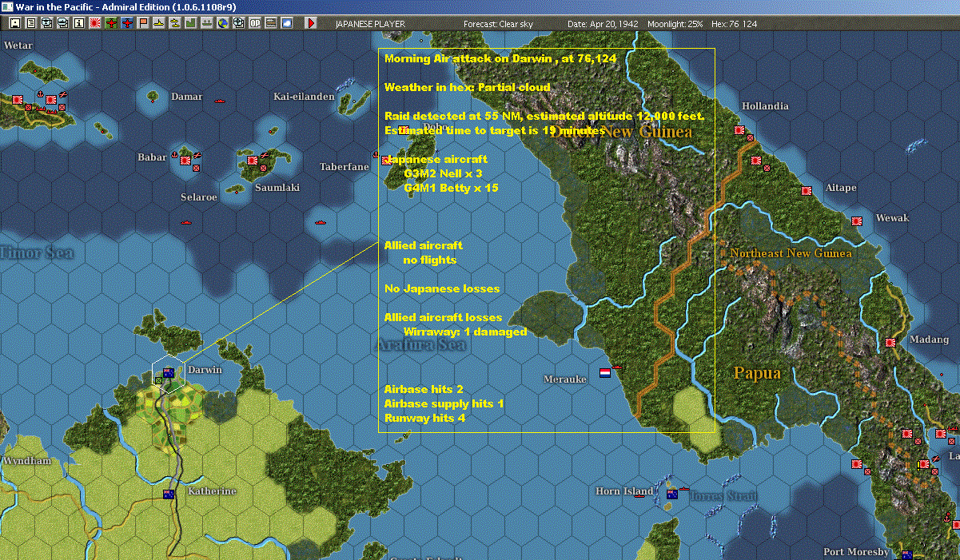Click the Horn Island map label
This screenshot has height=560, width=960.
(x=624, y=491)
